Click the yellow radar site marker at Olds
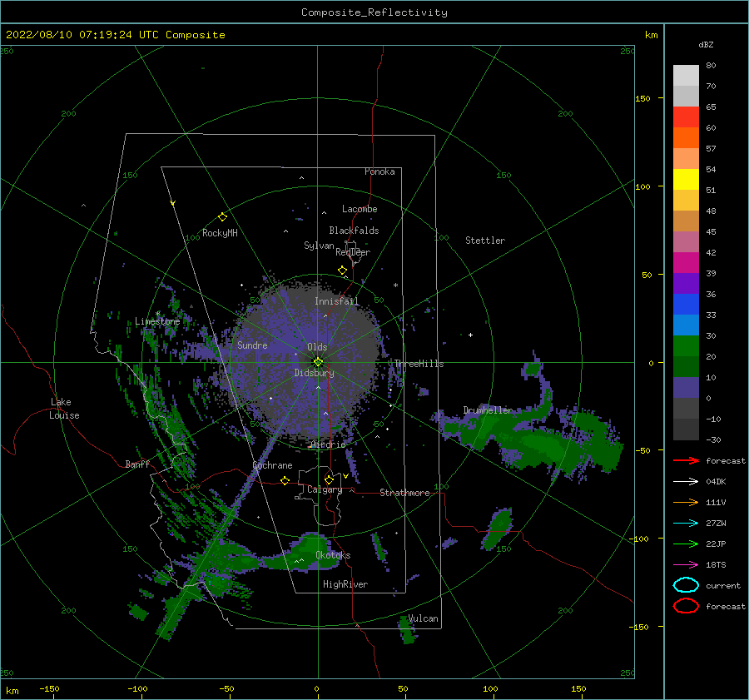This screenshot has width=749, height=700. coord(318,362)
